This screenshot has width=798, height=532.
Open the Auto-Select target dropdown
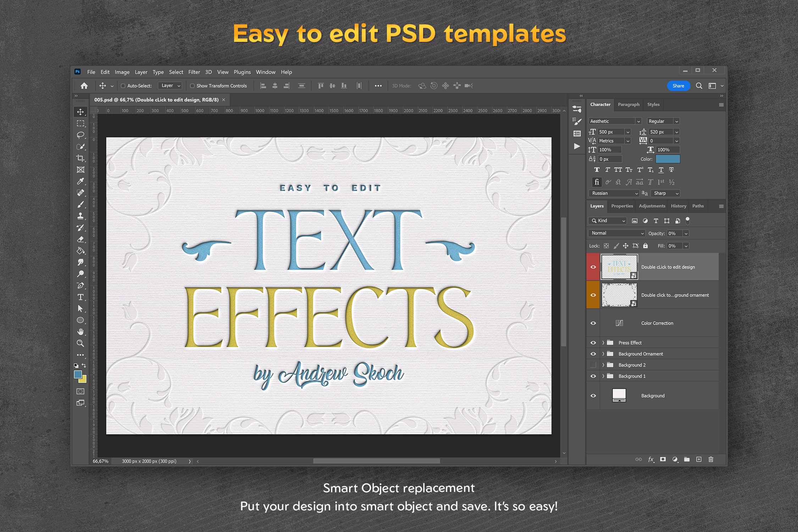click(x=170, y=85)
